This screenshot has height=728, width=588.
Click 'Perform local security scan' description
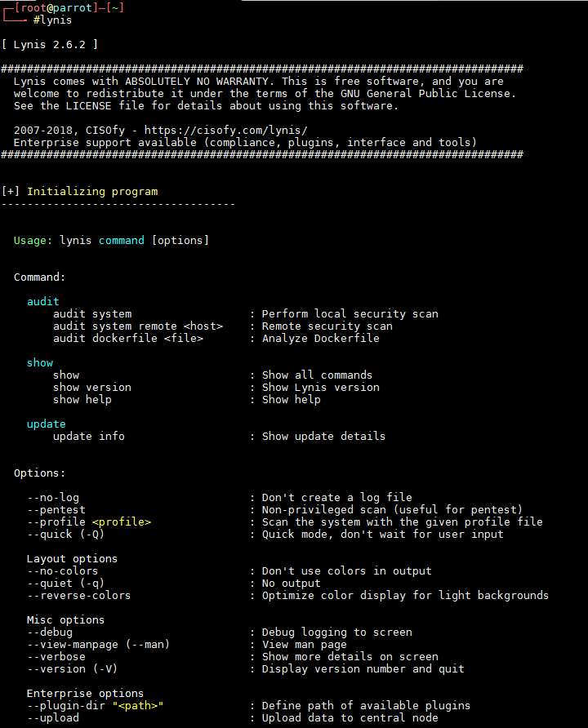350,314
